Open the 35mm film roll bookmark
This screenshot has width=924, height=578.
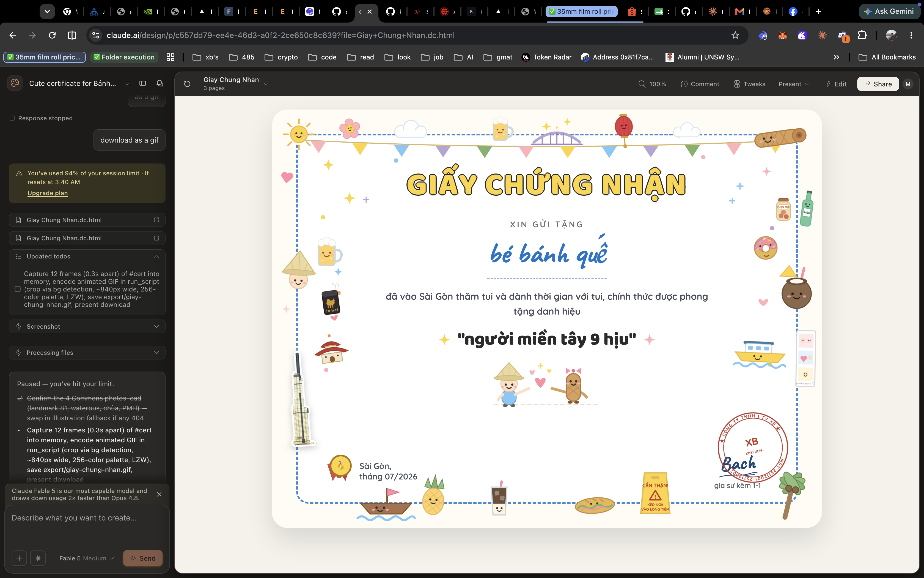click(x=44, y=57)
